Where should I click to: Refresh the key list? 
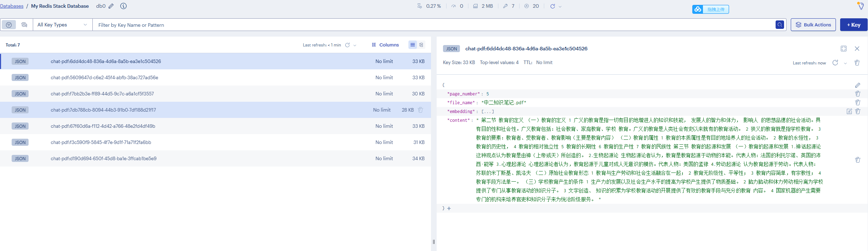click(347, 45)
